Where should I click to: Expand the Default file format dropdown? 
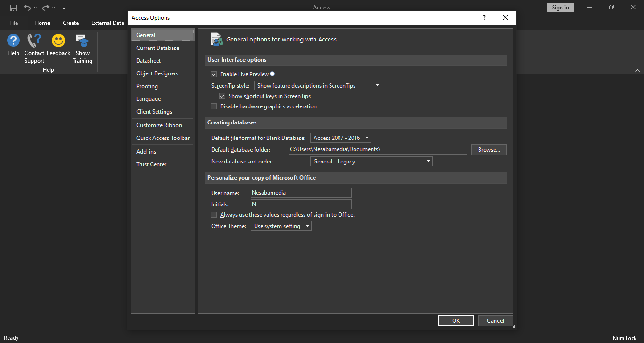[340, 138]
